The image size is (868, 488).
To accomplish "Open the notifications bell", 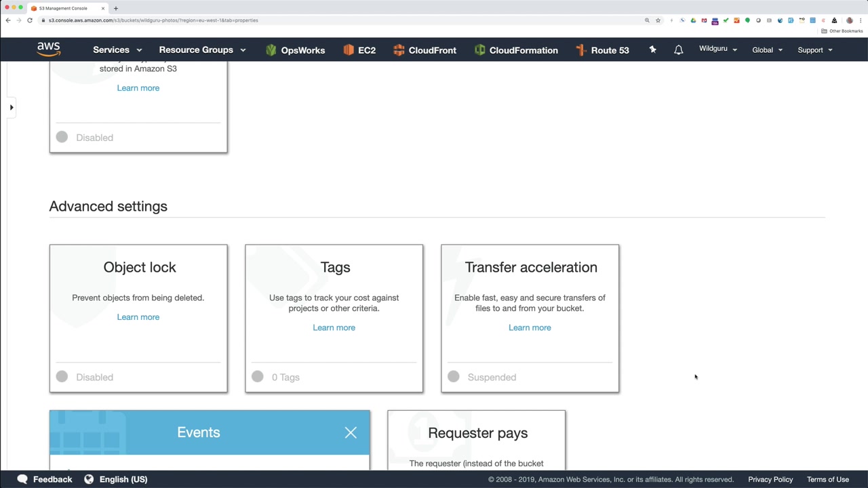I will point(678,49).
